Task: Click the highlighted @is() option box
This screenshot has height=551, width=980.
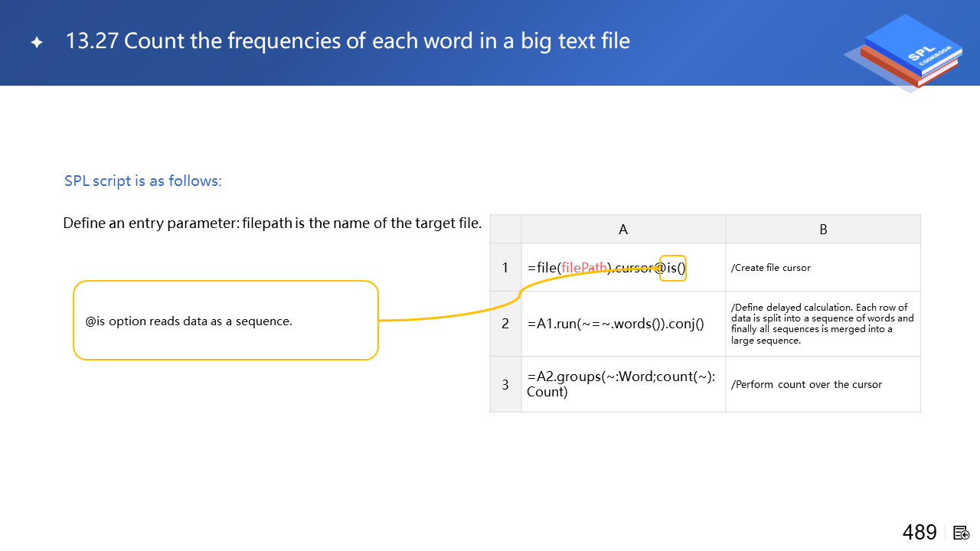Action: pyautogui.click(x=673, y=268)
